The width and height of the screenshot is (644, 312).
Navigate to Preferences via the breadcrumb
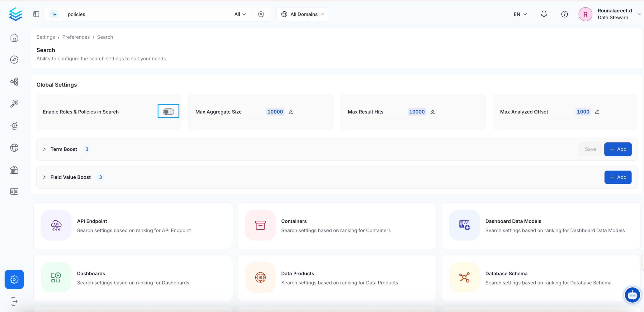[76, 37]
